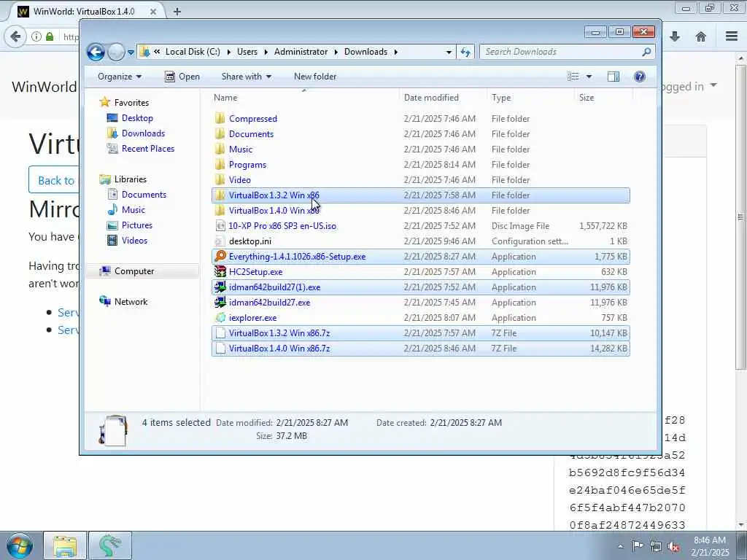Select Downloads in Favorites sidebar
Viewport: 747px width, 560px height.
(x=143, y=133)
